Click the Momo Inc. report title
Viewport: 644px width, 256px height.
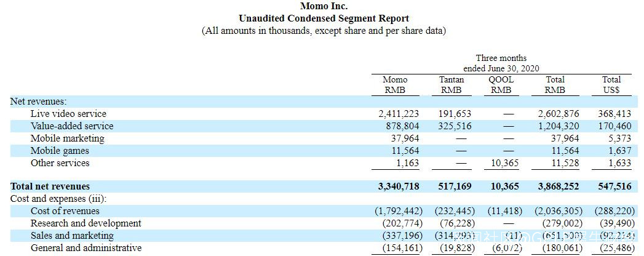(x=324, y=6)
